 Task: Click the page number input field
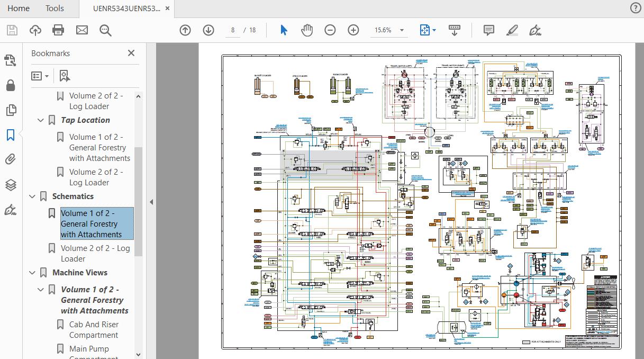[233, 30]
